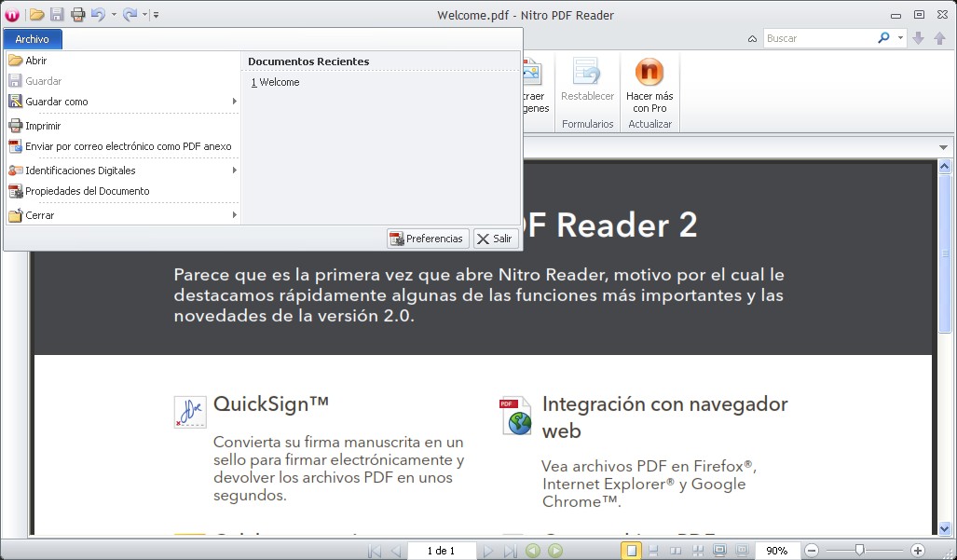This screenshot has height=560, width=957.
Task: Choose Abrir from the Archivo menu
Action: click(x=123, y=61)
